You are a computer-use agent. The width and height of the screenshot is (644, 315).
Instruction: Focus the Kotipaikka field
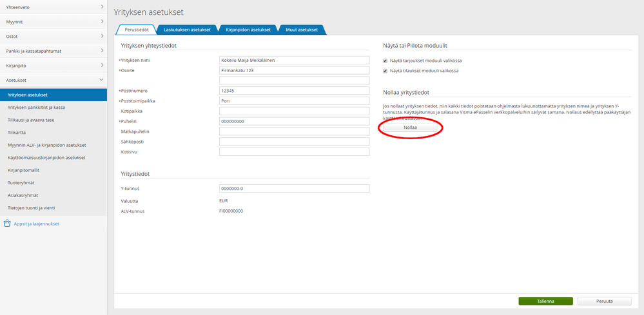click(x=294, y=111)
